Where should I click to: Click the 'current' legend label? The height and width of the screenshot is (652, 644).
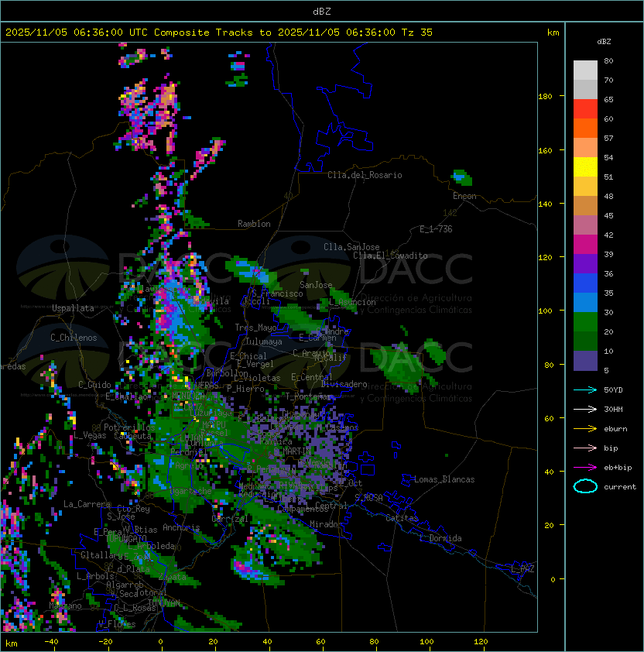[x=620, y=486]
